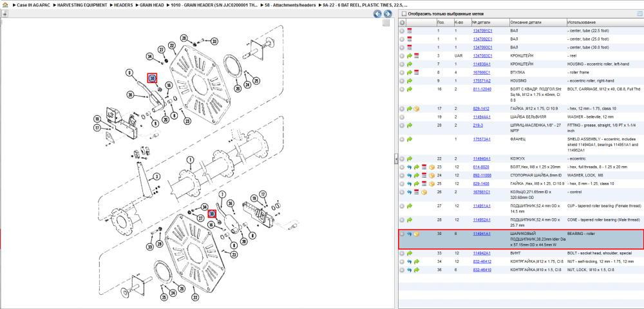Open part number link 175573A1

pos(482,140)
